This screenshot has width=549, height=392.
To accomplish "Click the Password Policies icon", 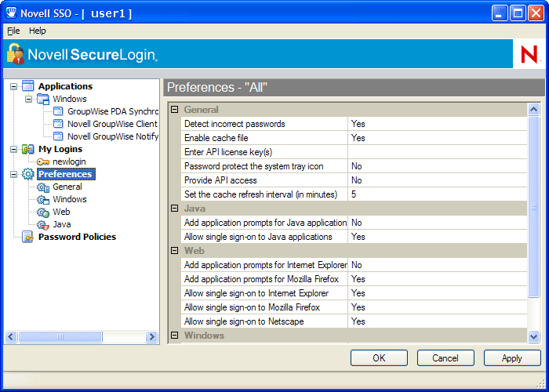I will [x=28, y=237].
